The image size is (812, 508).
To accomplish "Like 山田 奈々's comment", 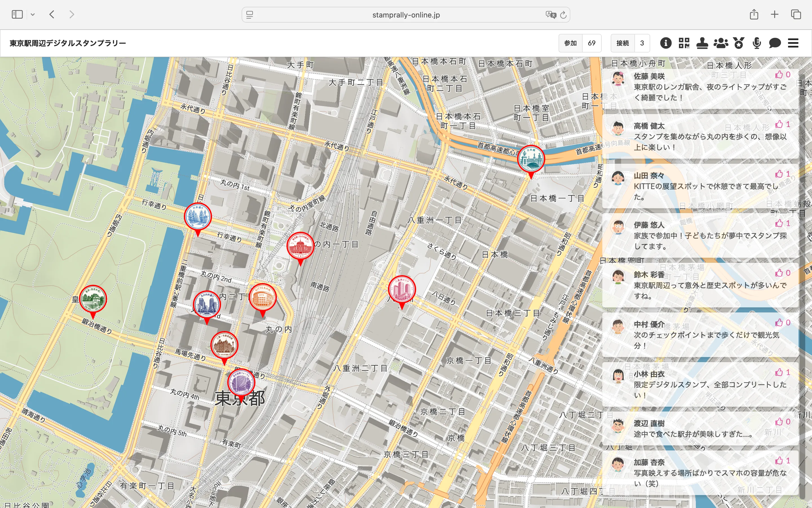I will [783, 174].
